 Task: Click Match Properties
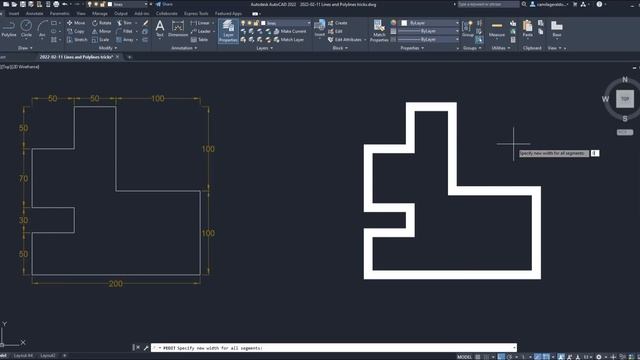379,31
